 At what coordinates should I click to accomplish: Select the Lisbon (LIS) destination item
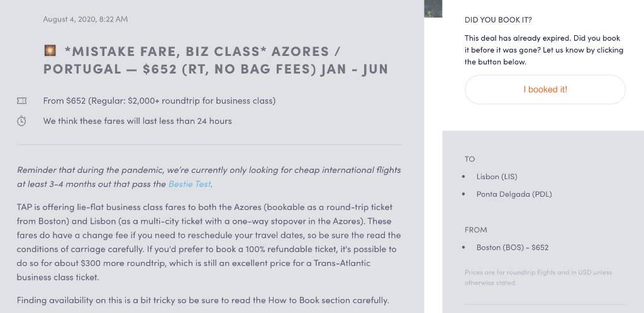[x=497, y=177]
